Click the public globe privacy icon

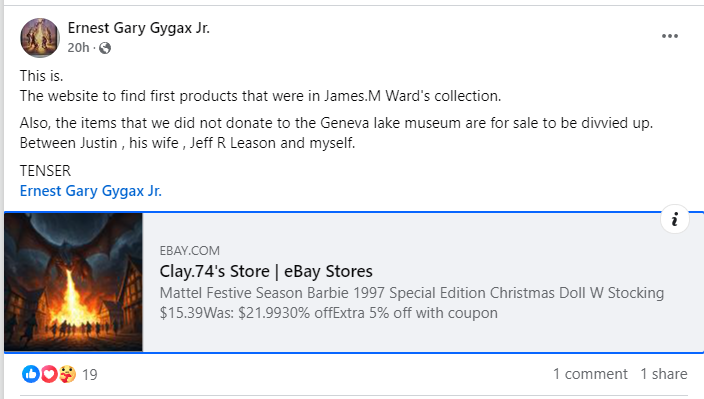(x=105, y=48)
